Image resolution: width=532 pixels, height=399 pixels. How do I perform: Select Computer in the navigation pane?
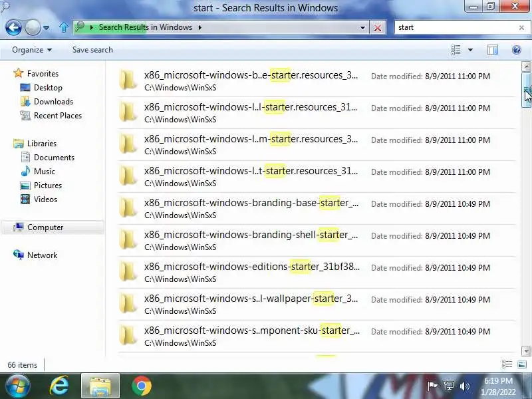(53, 227)
